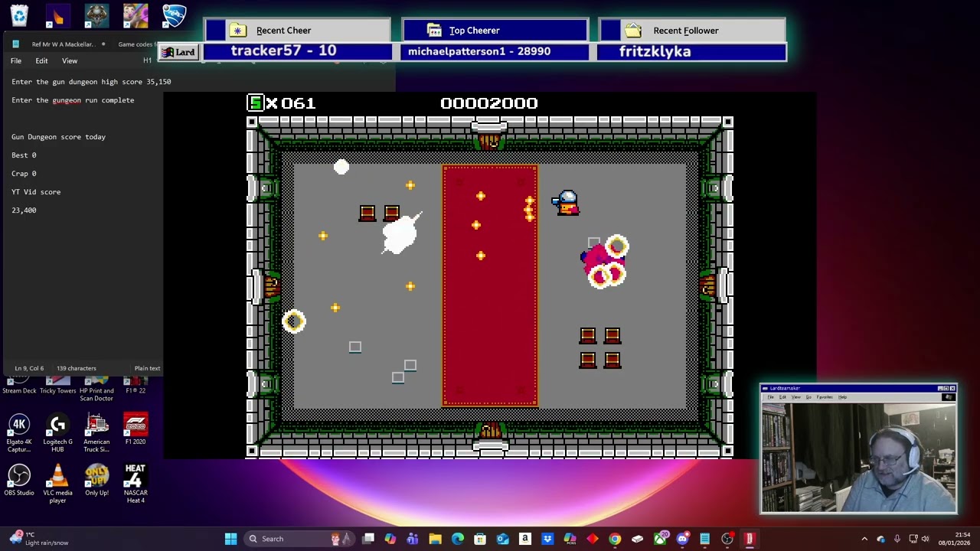Open Amazon from the taskbar

click(x=525, y=539)
